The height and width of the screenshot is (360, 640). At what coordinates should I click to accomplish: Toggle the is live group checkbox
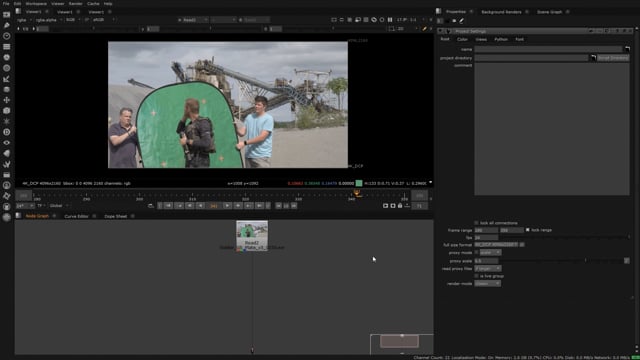476,276
